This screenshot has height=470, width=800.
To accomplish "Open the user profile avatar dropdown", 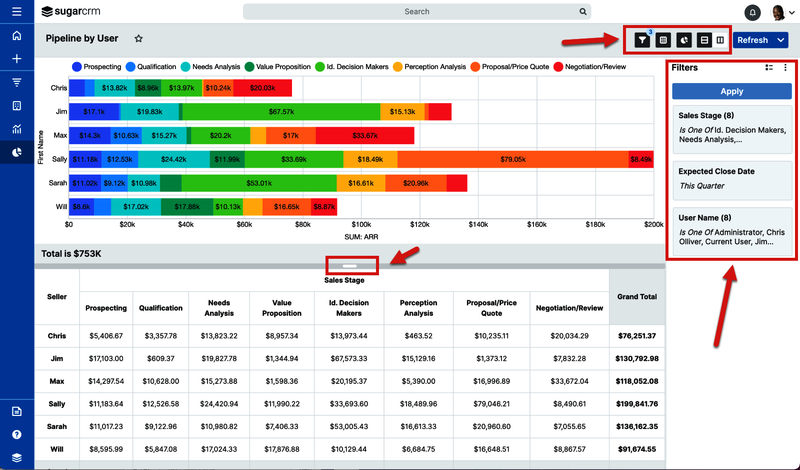I will (x=780, y=12).
